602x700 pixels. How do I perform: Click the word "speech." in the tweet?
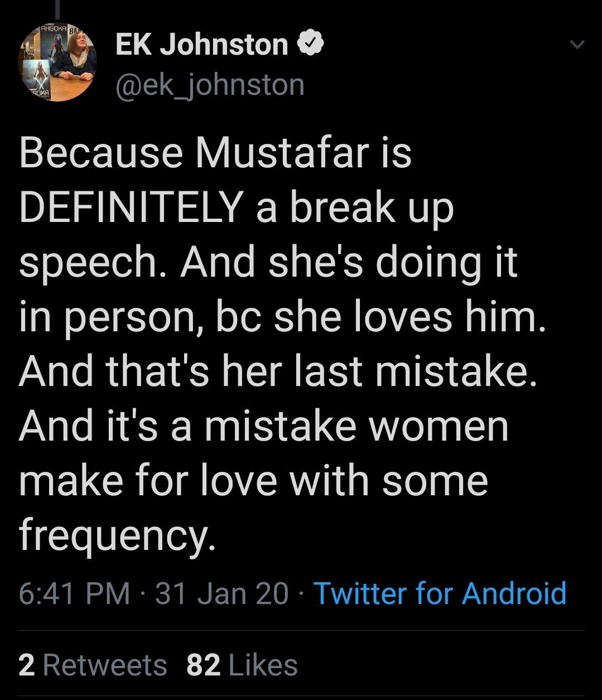(93, 263)
